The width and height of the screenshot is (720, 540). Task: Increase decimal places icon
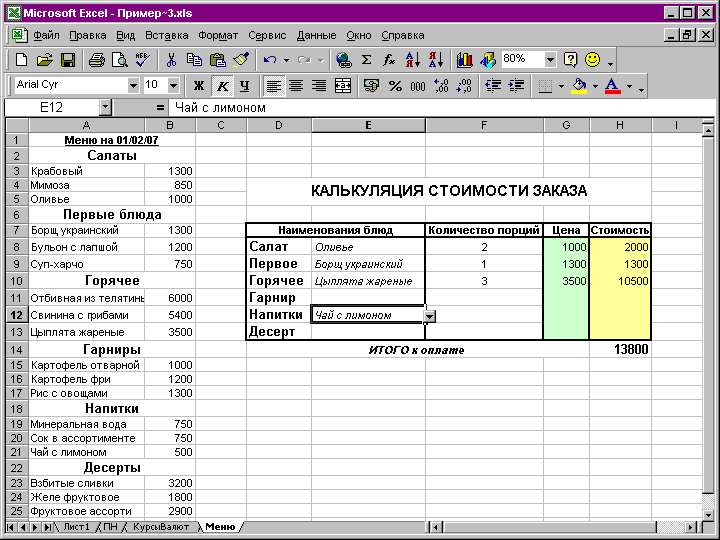coord(441,85)
